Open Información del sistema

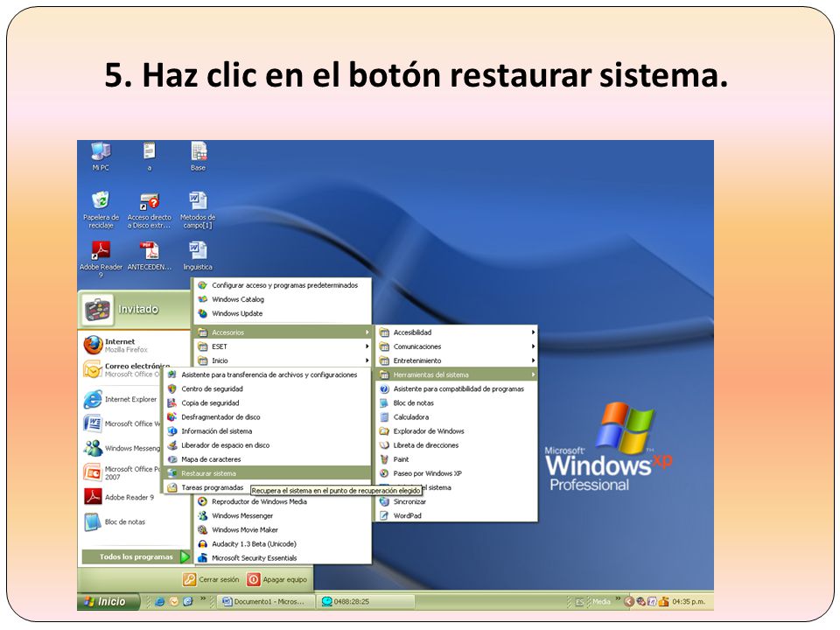pyautogui.click(x=267, y=431)
